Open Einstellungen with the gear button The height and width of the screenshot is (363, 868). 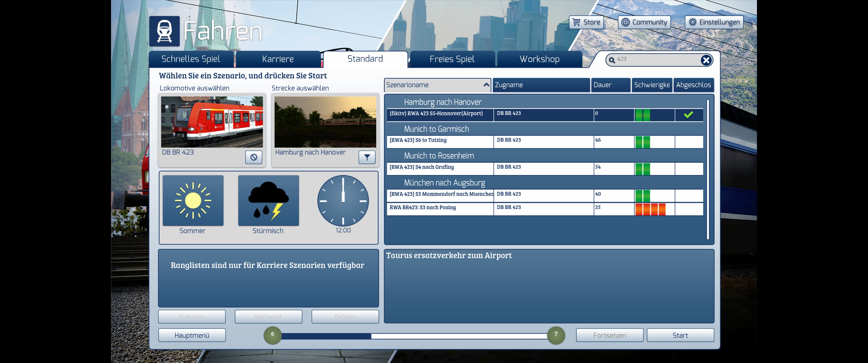coord(714,22)
